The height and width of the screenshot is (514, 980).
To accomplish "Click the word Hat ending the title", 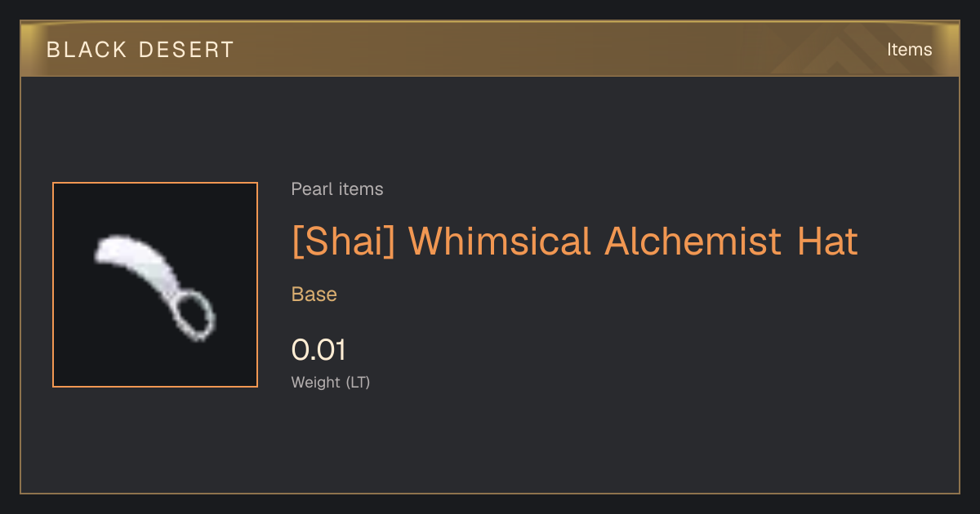I will (x=828, y=241).
